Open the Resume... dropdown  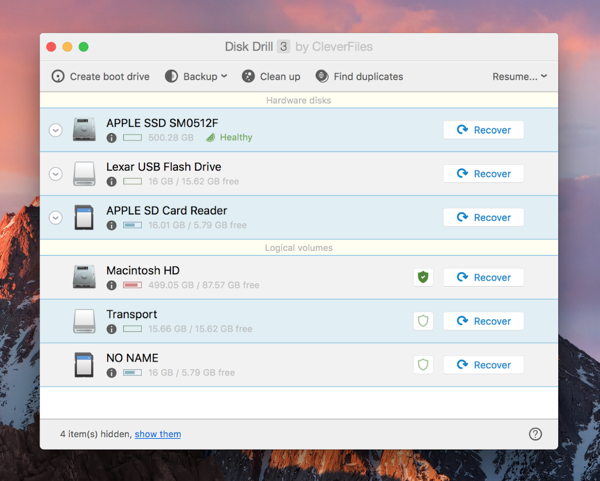pos(519,77)
